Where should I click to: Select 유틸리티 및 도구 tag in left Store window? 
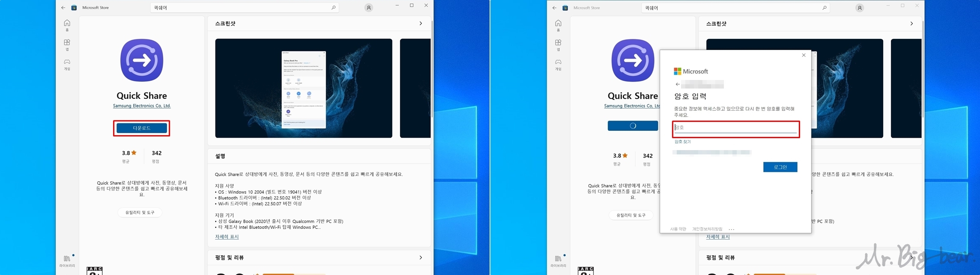pyautogui.click(x=140, y=213)
